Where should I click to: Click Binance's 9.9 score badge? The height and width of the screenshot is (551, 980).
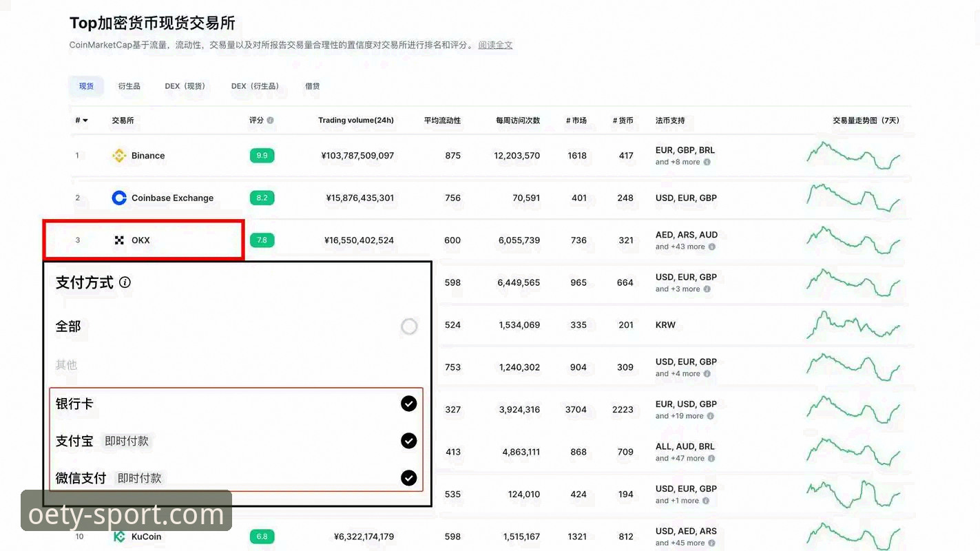(x=262, y=156)
